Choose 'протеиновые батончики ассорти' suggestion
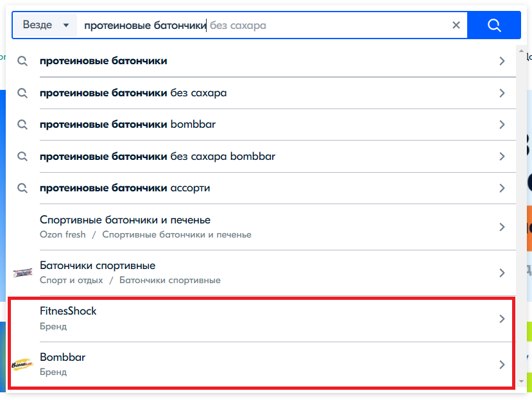Image resolution: width=532 pixels, height=400 pixels. tap(261, 188)
